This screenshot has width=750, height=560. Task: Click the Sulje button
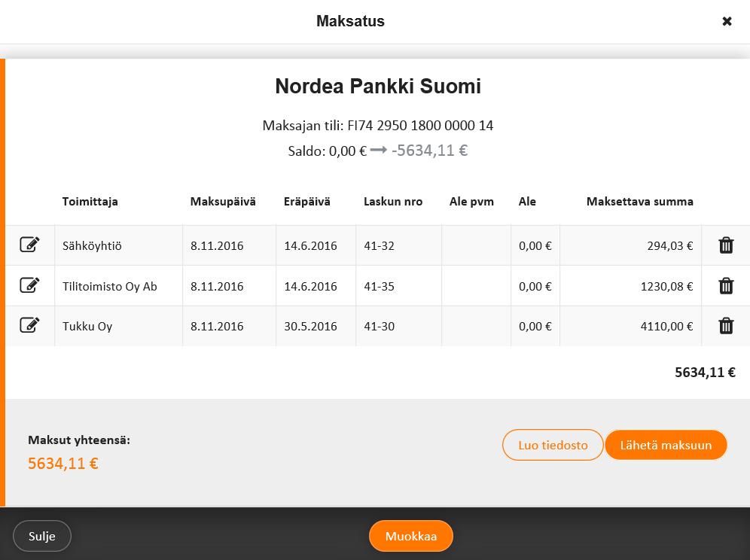42,536
